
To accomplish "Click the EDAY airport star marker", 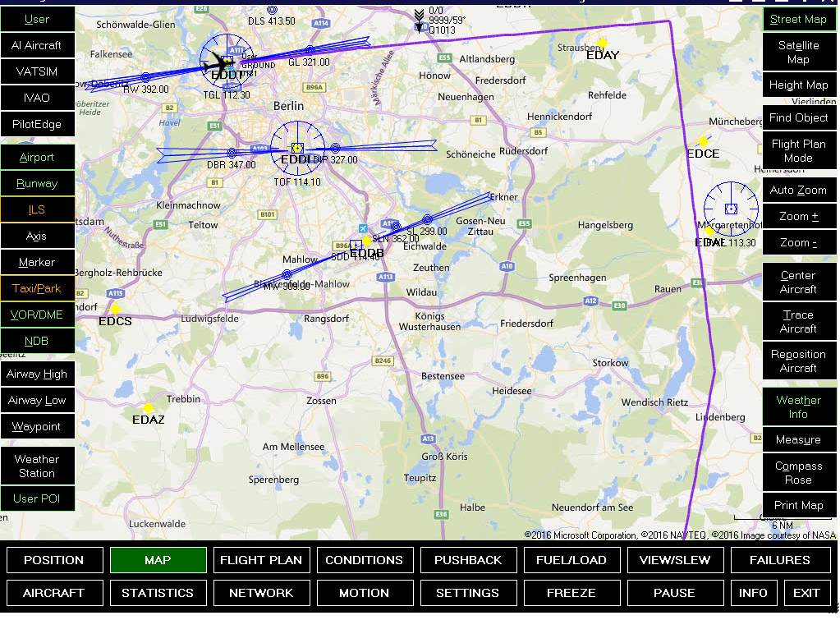I will coord(602,43).
